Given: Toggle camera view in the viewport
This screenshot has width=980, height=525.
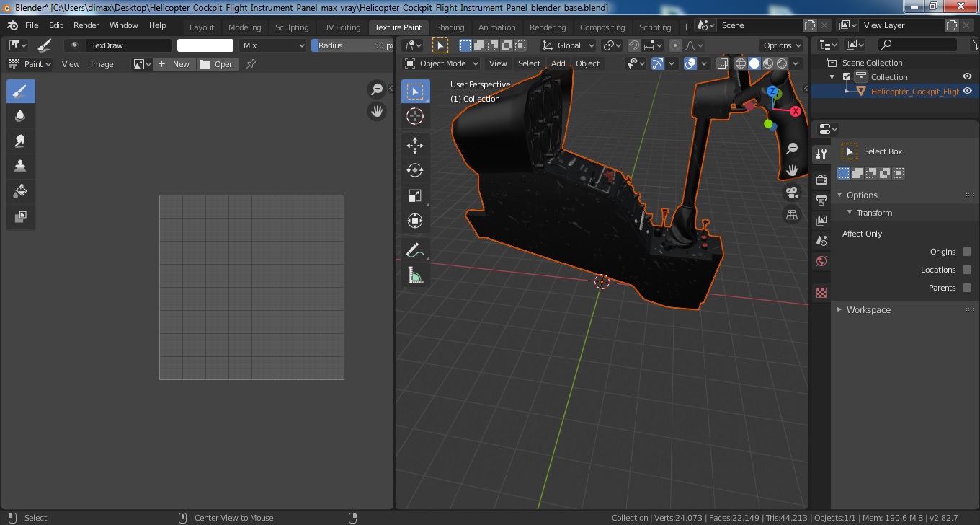Looking at the screenshot, I should (792, 193).
